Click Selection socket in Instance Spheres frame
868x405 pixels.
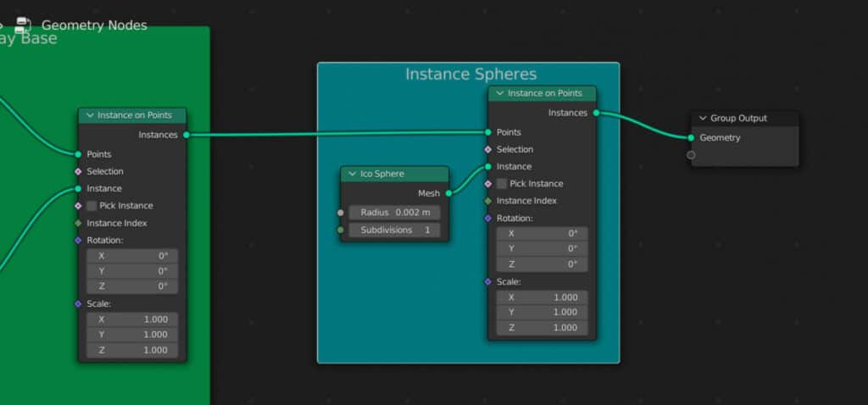point(487,149)
